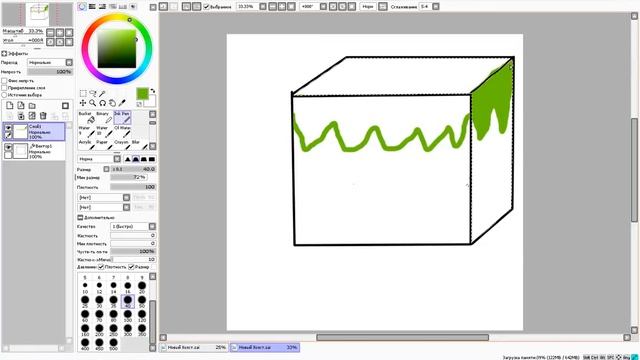The height and width of the screenshot is (360, 640).
Task: Hide the Слой1 layer eye icon
Action: [8, 127]
